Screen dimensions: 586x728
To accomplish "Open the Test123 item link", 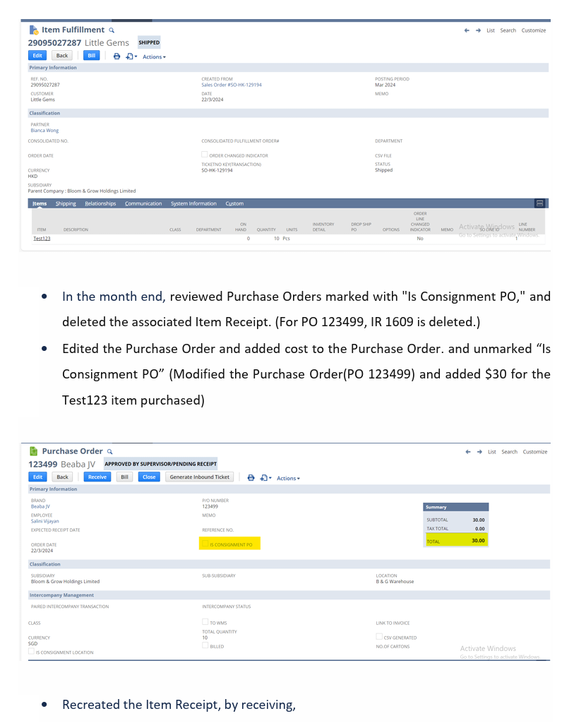I will [x=42, y=239].
